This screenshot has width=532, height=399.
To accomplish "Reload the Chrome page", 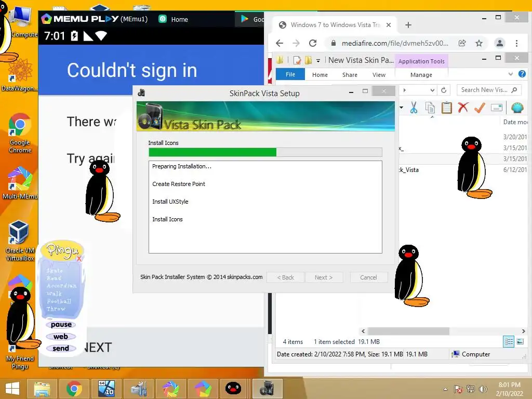I will click(313, 43).
